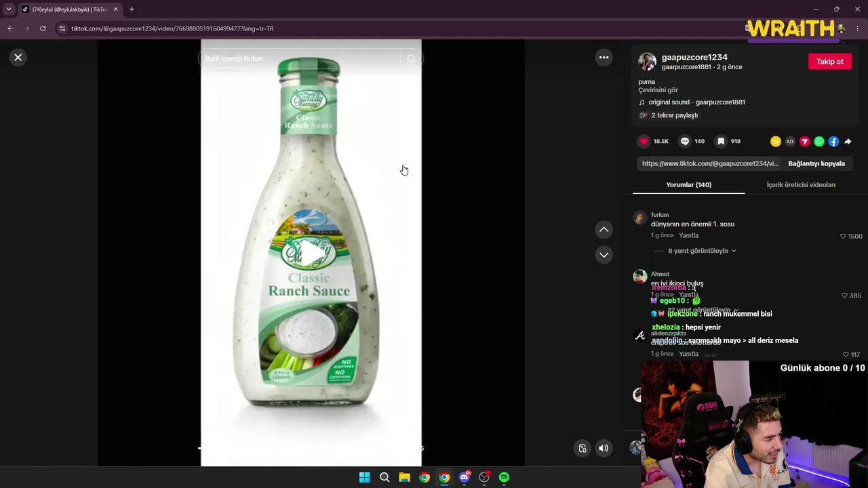Image resolution: width=868 pixels, height=488 pixels.
Task: Open the first Chrome taskbar icon
Action: pos(424,477)
